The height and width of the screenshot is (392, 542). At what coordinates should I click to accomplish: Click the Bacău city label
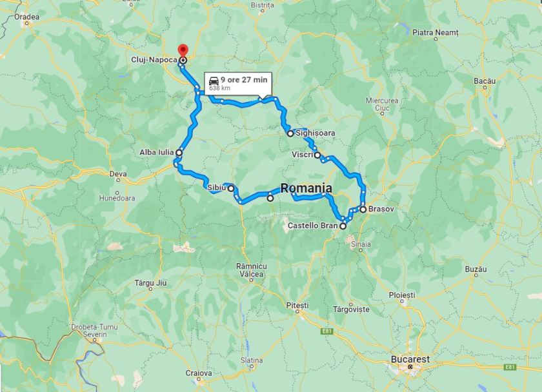(485, 81)
